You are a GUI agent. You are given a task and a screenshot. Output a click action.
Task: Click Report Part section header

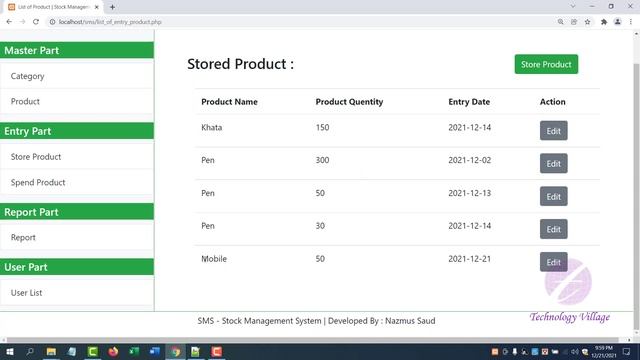77,212
